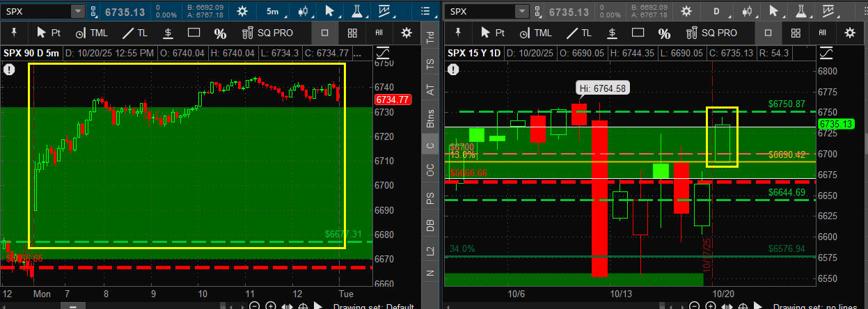Select the percent Fibonacci tool on right chart
Viewport: 868px width, 309px height.
pos(665,33)
